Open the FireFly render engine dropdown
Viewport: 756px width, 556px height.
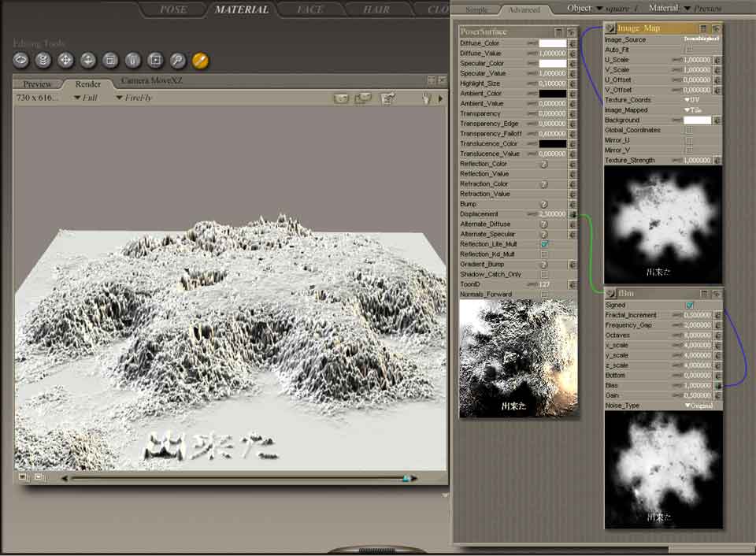(133, 98)
